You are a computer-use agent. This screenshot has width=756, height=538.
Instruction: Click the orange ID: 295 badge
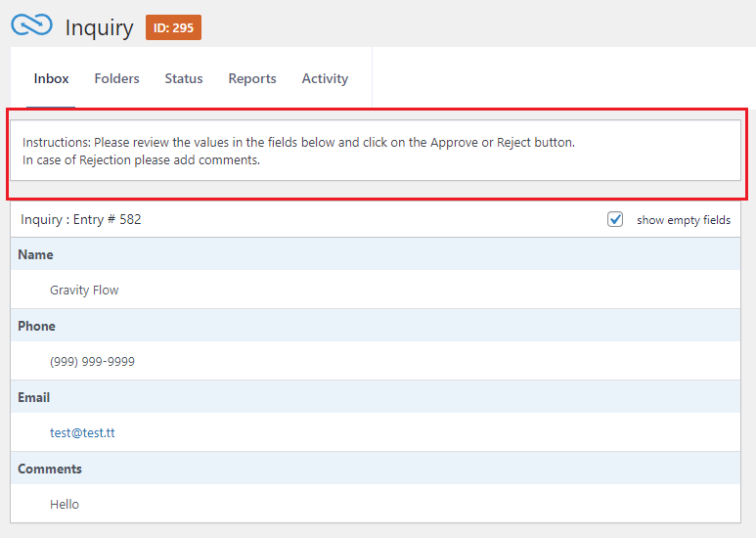[x=173, y=27]
